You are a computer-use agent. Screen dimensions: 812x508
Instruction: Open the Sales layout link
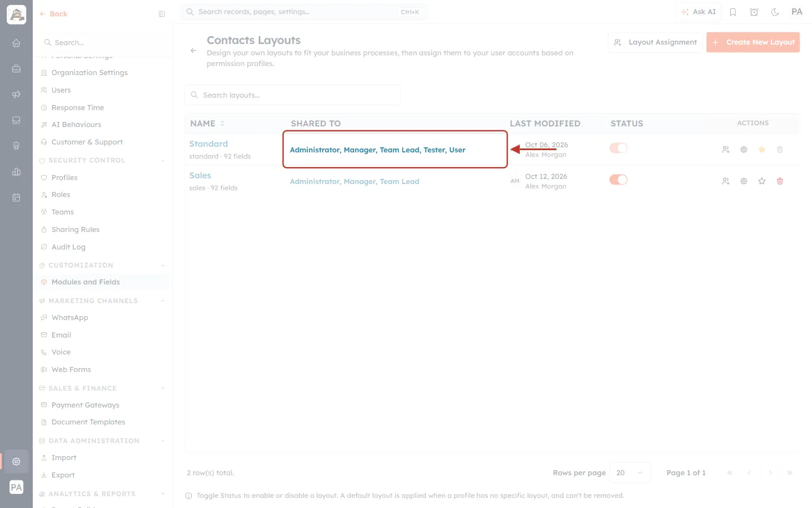[x=200, y=176]
